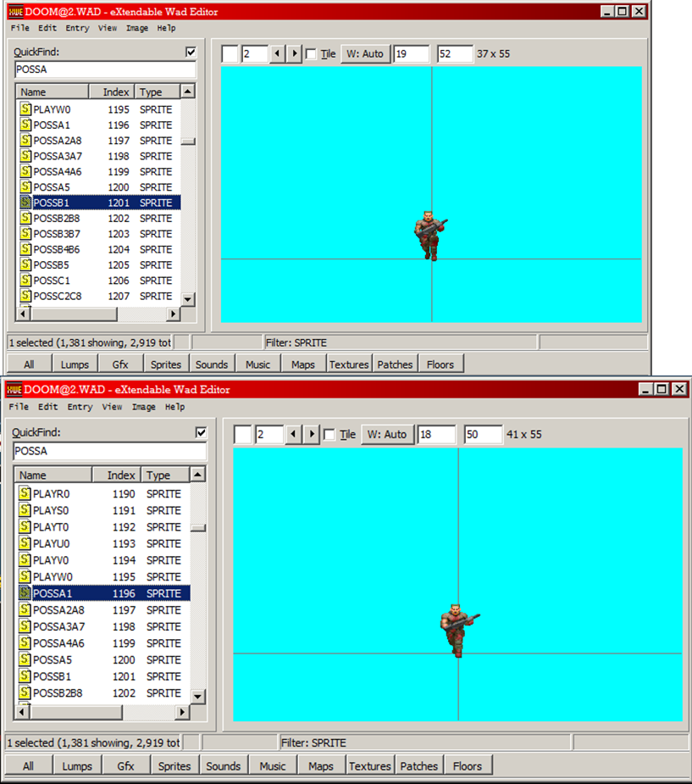Click PLAYW0 sprite icon in bottom window
Screen dimensions: 692x784
tap(25, 576)
